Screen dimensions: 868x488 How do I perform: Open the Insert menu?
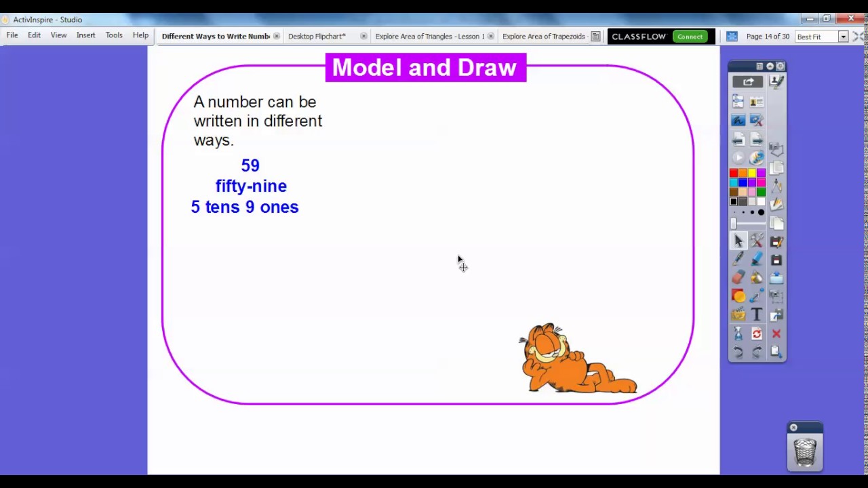pos(85,35)
